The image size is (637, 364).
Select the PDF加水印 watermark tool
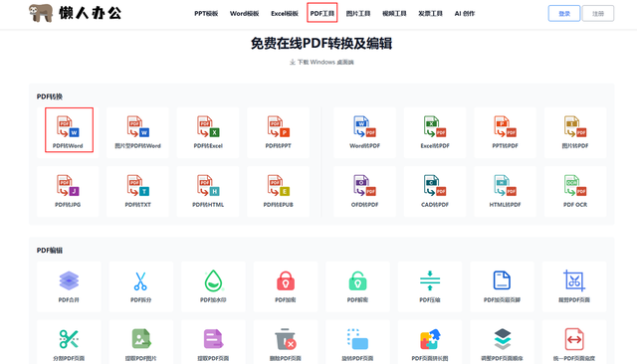click(213, 286)
